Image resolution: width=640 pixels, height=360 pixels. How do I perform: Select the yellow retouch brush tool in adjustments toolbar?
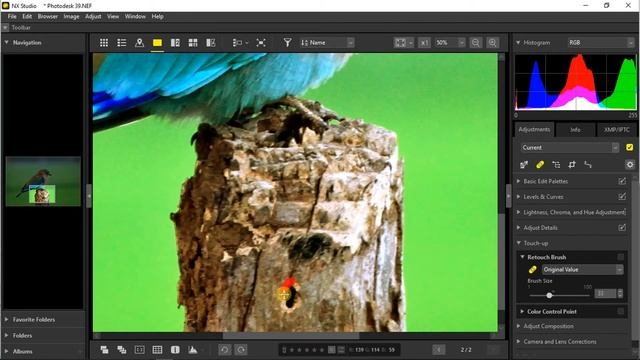click(x=540, y=164)
